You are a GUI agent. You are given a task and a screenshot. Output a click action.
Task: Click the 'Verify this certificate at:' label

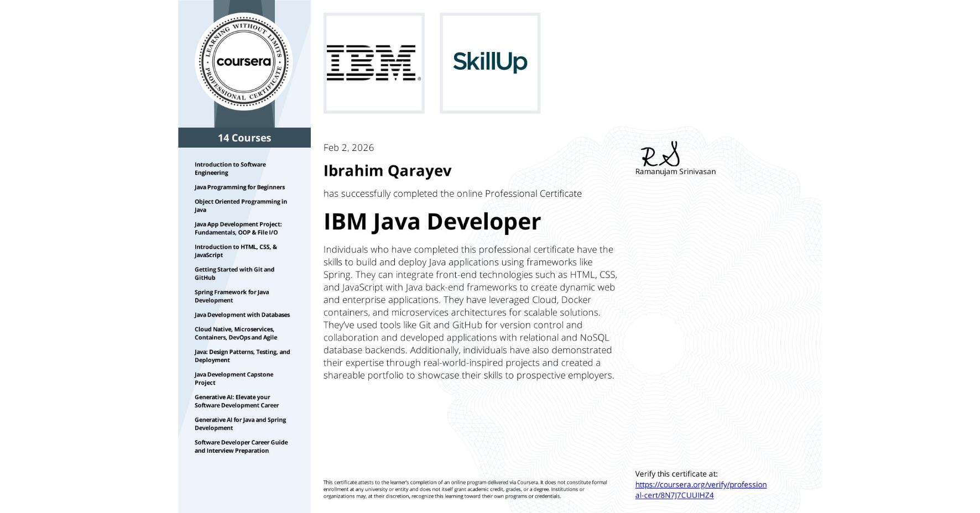676,474
